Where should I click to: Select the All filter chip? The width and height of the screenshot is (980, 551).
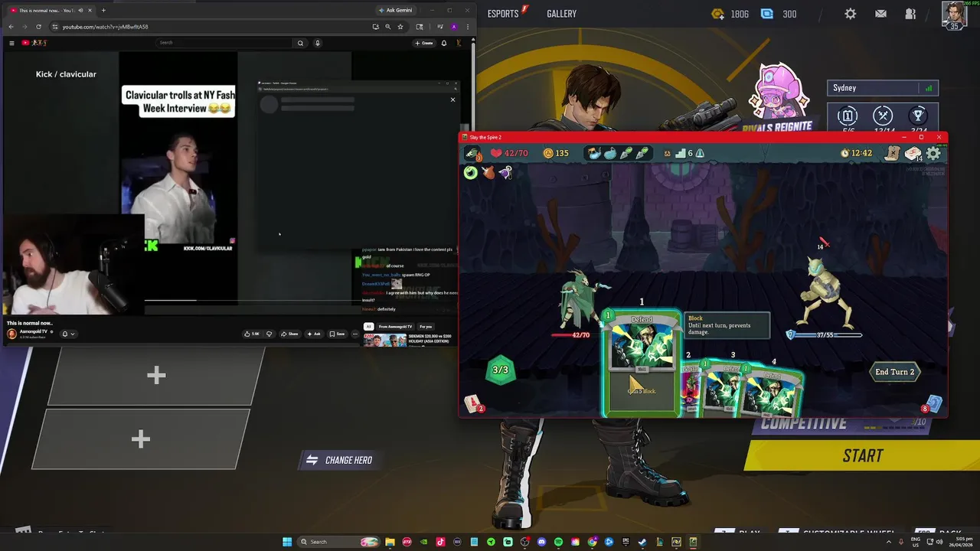(368, 327)
